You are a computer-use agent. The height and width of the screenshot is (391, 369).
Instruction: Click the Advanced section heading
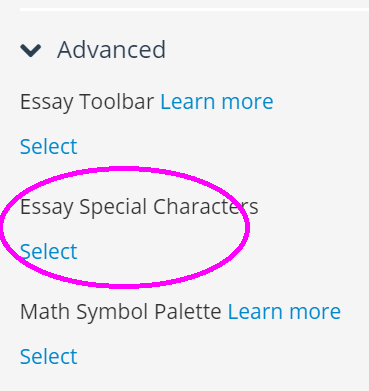(111, 50)
